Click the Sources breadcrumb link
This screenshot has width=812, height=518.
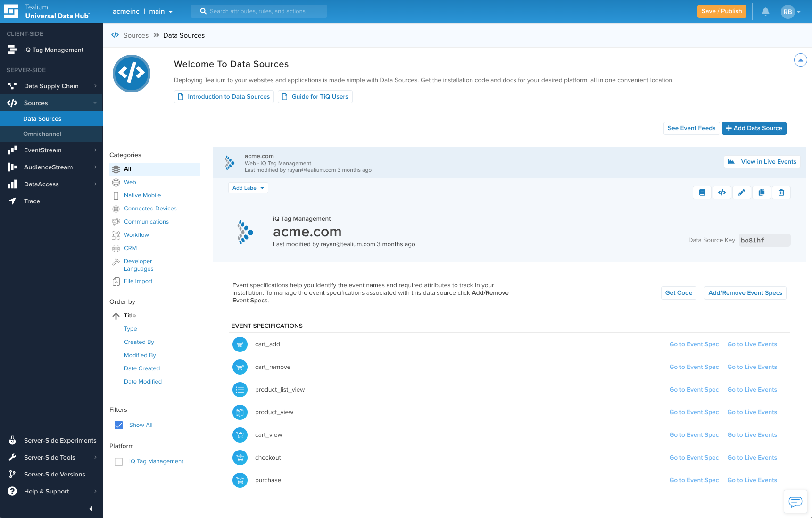click(136, 35)
